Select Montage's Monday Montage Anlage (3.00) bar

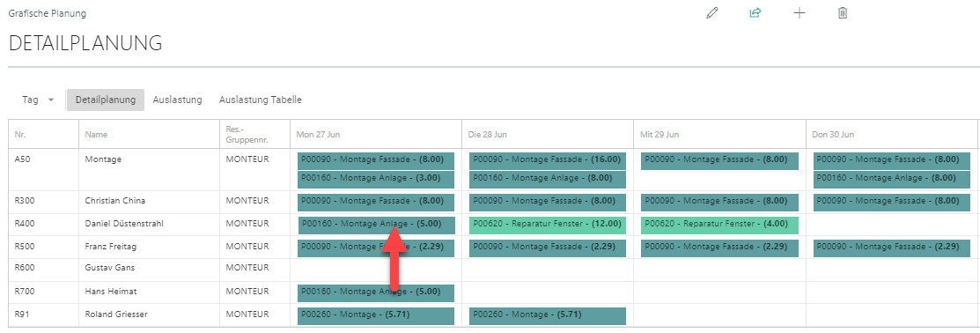pos(376,180)
